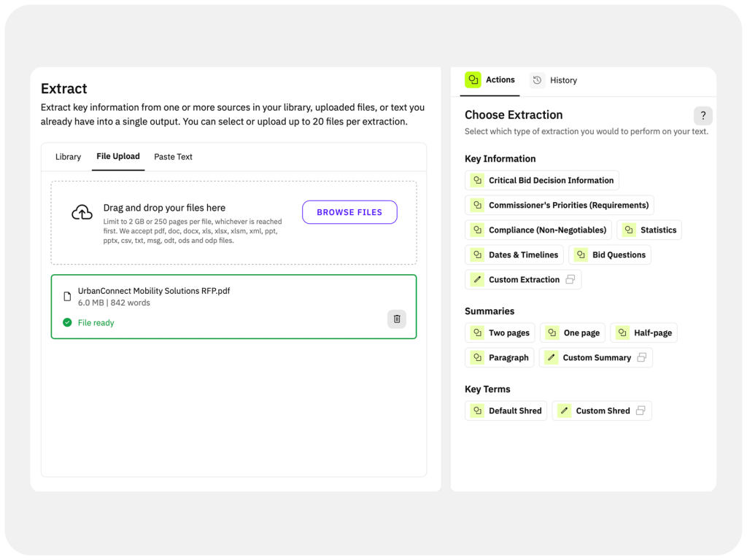
Task: Click the pencil icon on Custom Extraction
Action: pyautogui.click(x=478, y=279)
